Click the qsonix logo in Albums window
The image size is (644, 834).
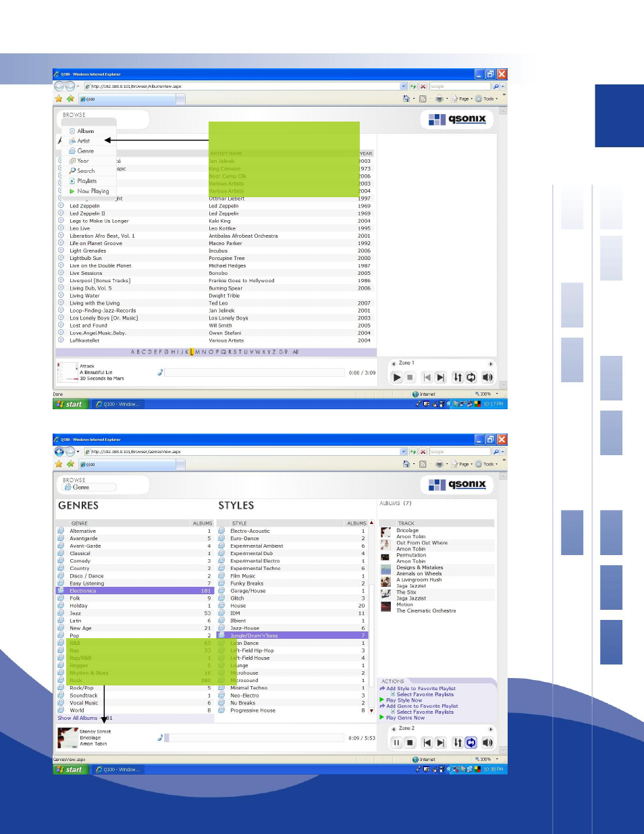pyautogui.click(x=457, y=120)
